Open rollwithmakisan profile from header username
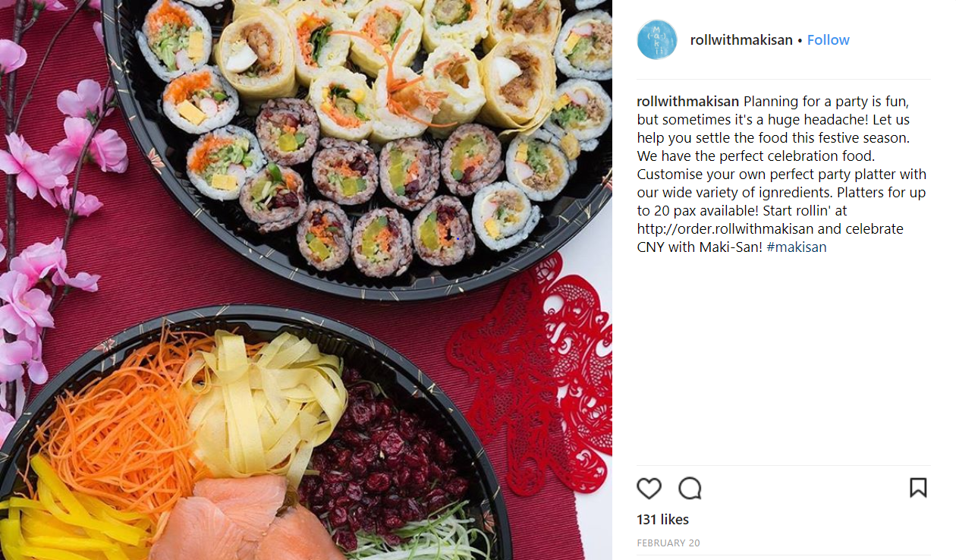This screenshot has width=956, height=560. 741,40
